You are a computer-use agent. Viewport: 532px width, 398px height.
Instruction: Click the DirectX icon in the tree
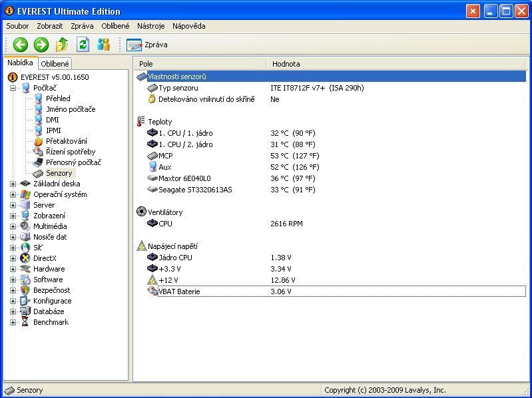(25, 258)
